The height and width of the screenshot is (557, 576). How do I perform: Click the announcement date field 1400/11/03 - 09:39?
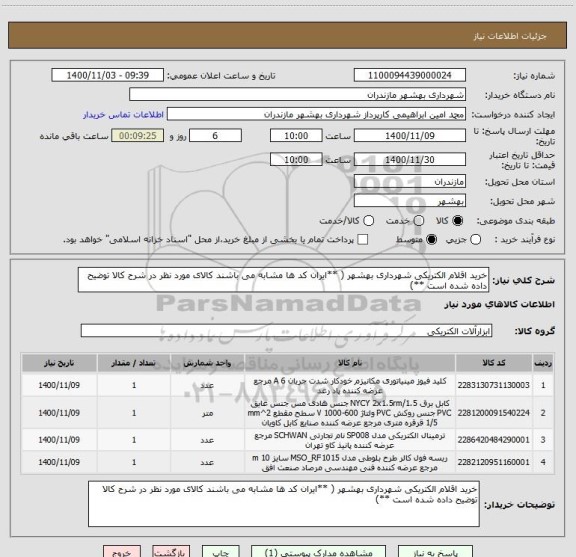108,75
